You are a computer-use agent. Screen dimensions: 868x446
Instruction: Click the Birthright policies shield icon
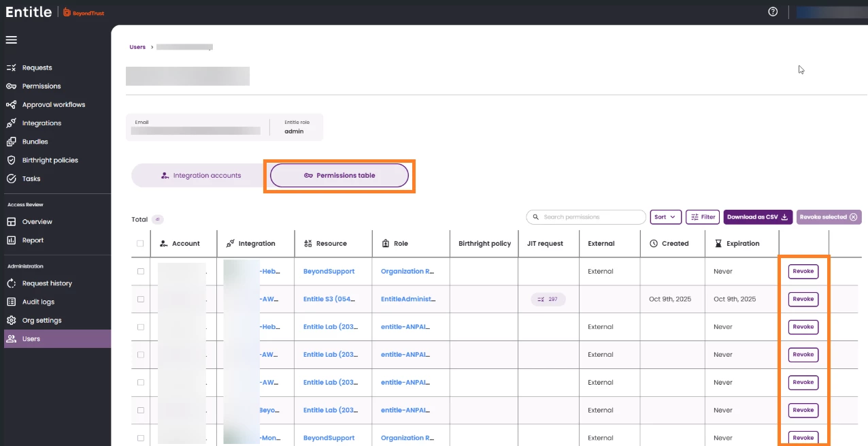click(x=11, y=160)
